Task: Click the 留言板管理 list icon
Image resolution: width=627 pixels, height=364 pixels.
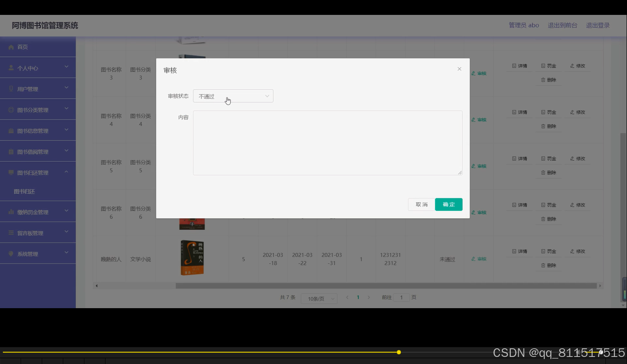Action: pyautogui.click(x=11, y=232)
